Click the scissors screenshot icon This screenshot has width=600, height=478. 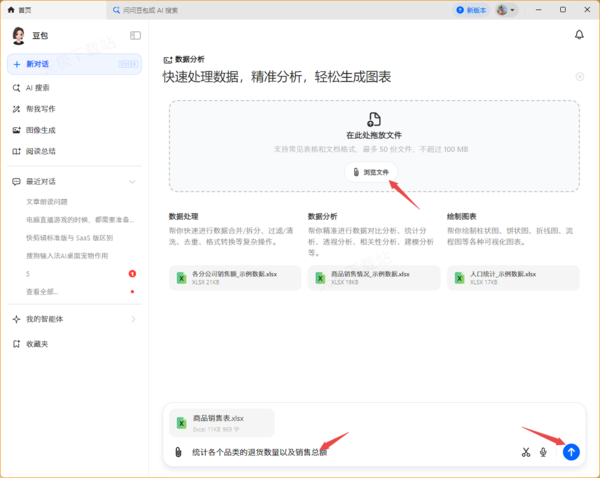click(526, 452)
